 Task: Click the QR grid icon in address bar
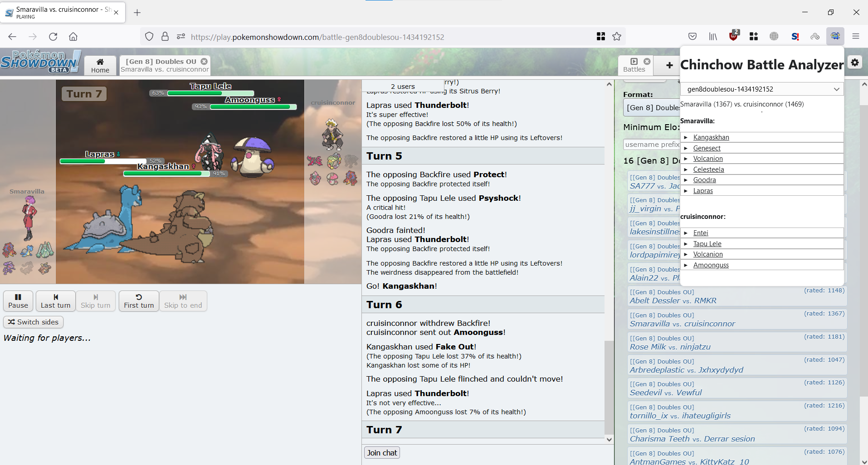[x=601, y=37]
